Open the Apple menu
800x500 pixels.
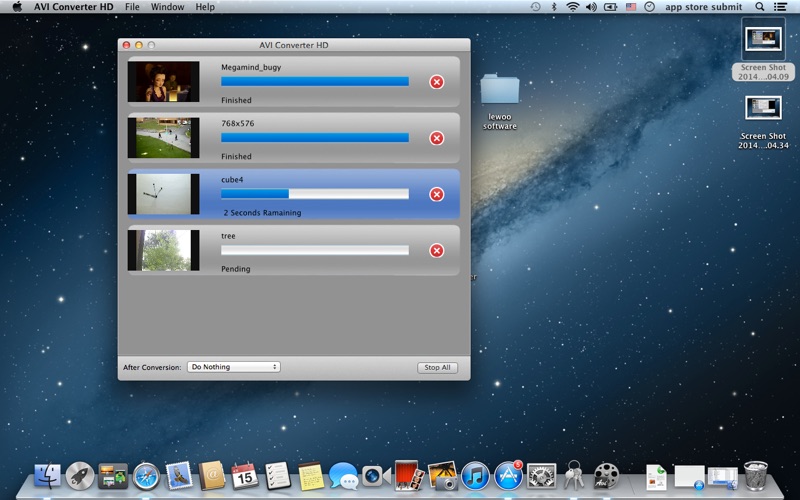[x=17, y=7]
